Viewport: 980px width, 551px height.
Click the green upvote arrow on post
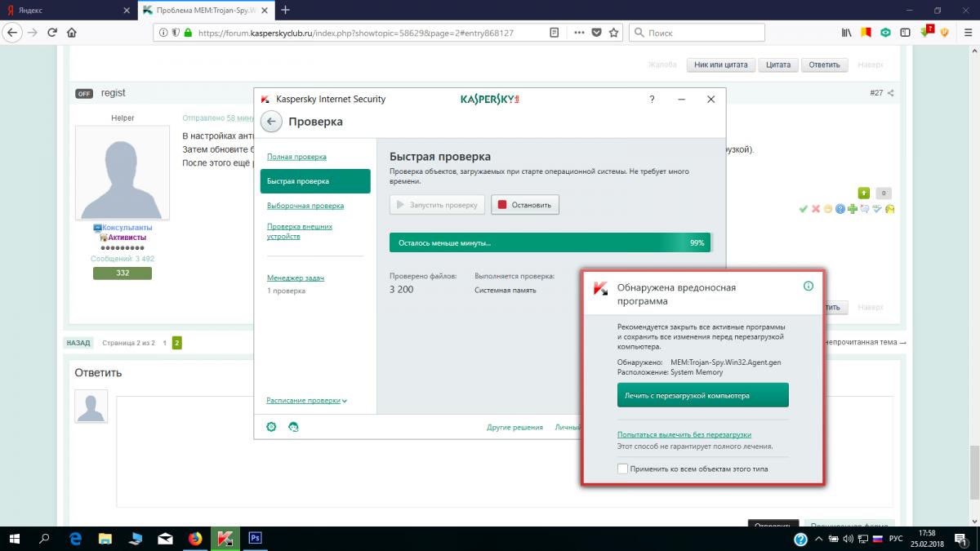pyautogui.click(x=864, y=193)
